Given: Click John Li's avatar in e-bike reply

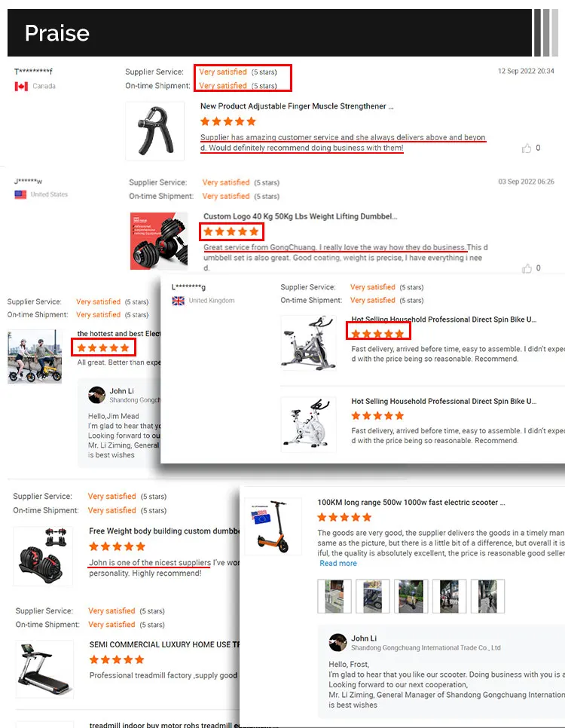Looking at the screenshot, I should [x=96, y=395].
